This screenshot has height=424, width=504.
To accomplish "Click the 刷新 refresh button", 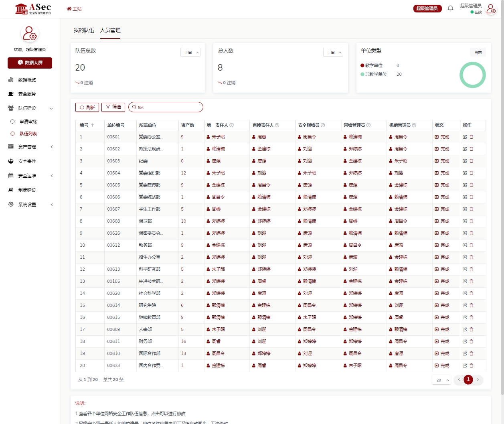I will click(x=87, y=108).
